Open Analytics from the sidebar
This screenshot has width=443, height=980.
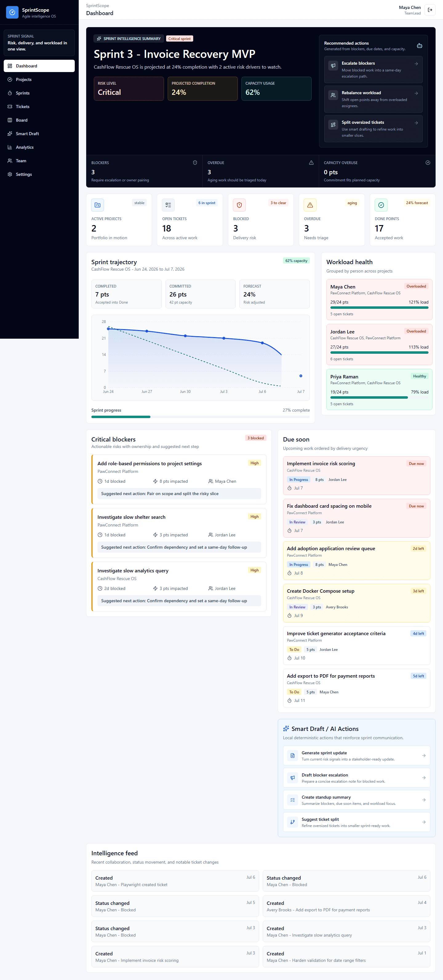pos(39,147)
